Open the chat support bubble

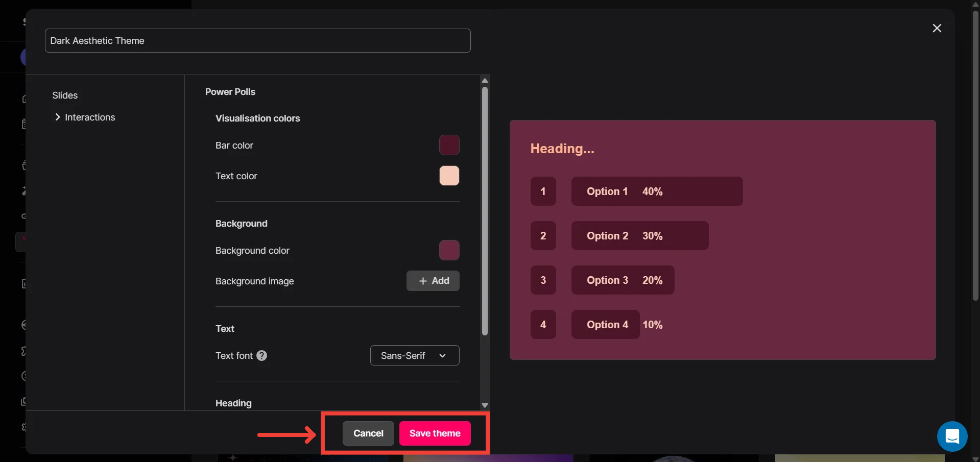click(952, 436)
